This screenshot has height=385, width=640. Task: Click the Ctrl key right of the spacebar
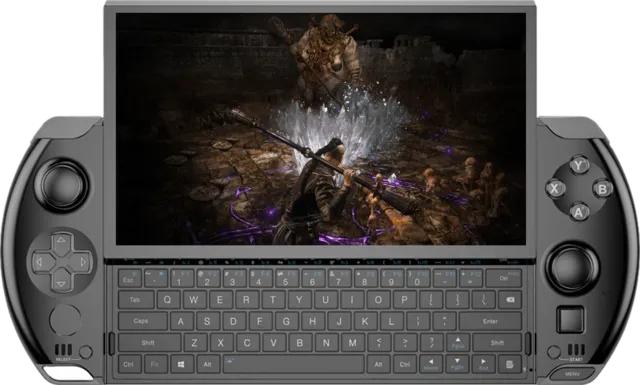click(405, 364)
